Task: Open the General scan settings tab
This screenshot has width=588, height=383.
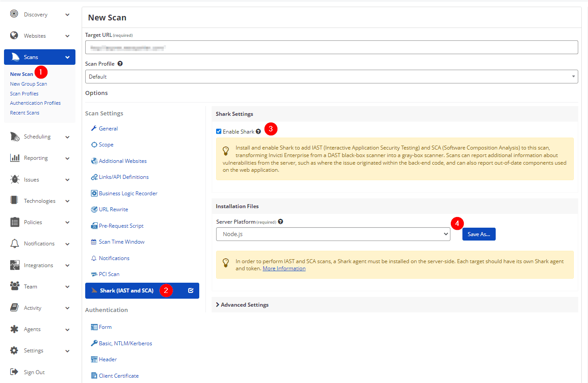Action: click(x=108, y=128)
